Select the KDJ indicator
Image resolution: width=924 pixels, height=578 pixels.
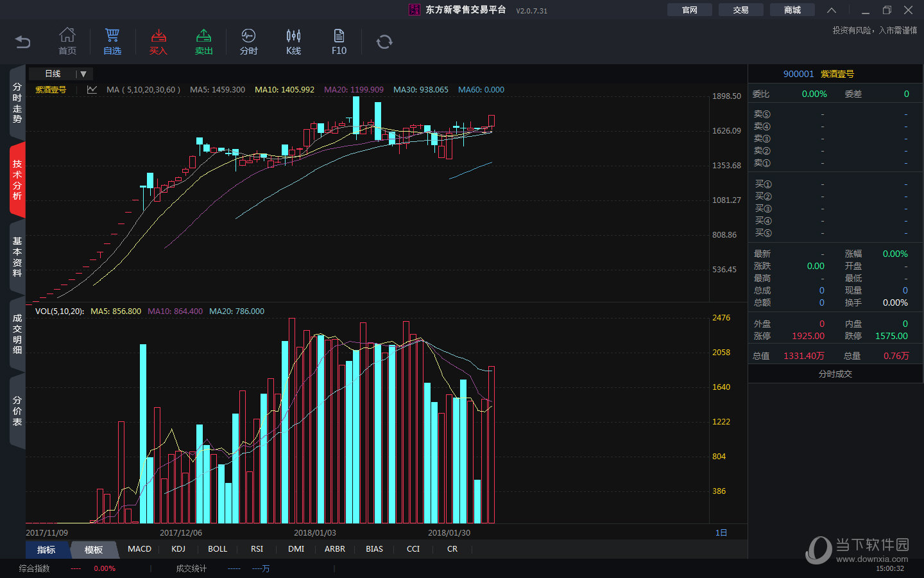[x=178, y=549]
